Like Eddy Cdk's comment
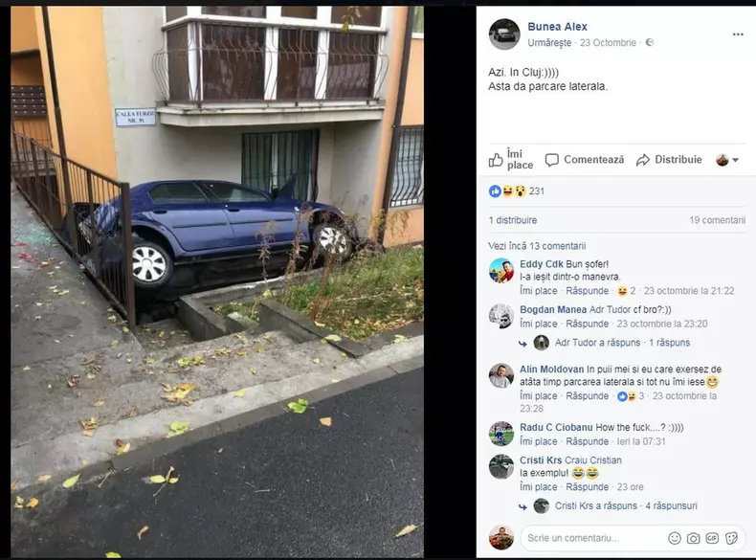This screenshot has width=756, height=560. click(x=538, y=291)
